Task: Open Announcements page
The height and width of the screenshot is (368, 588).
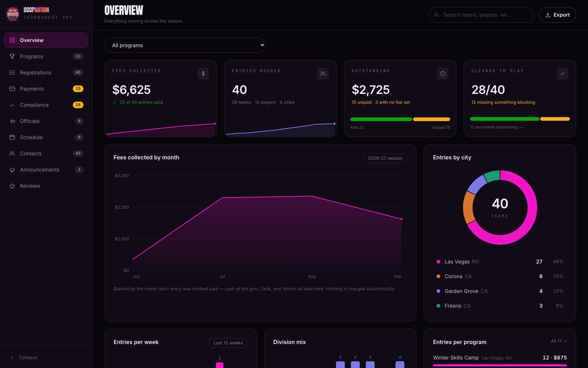Action: pyautogui.click(x=46, y=170)
